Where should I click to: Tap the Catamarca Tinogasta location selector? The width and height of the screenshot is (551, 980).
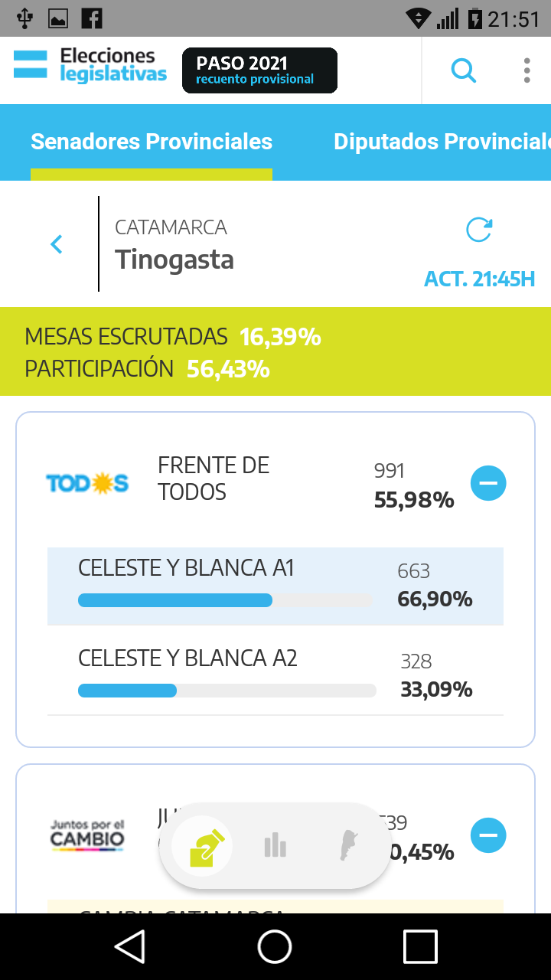pos(174,245)
